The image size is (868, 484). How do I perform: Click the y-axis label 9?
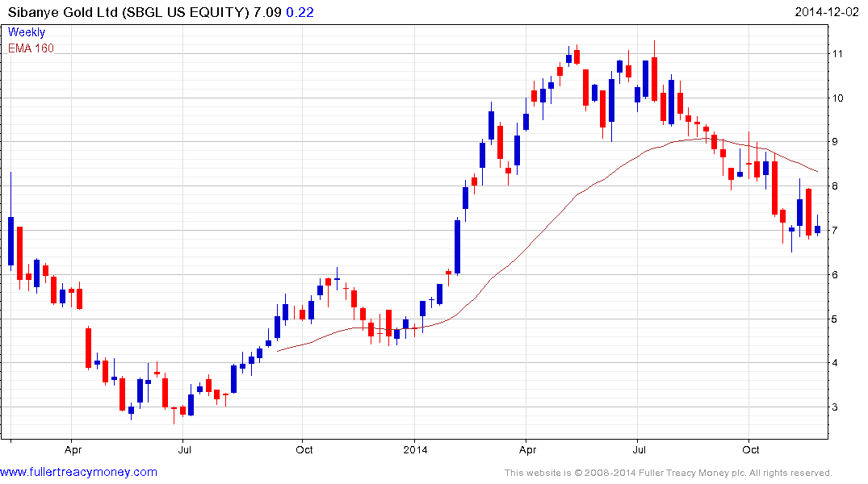coord(836,142)
